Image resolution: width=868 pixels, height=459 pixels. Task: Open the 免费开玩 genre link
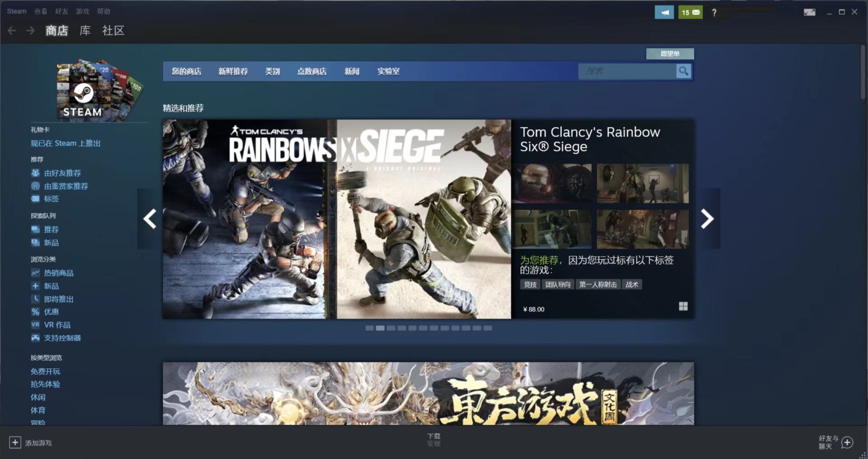click(45, 371)
